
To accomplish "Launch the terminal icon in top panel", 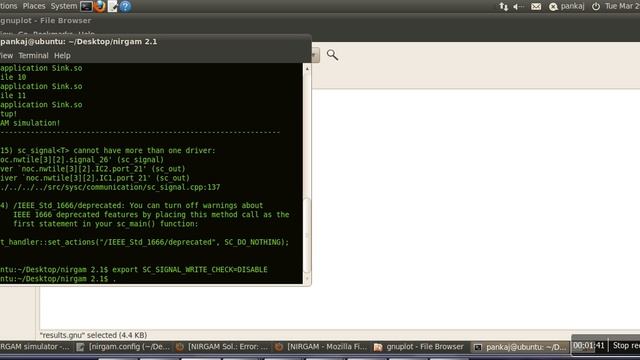I will coord(86,6).
